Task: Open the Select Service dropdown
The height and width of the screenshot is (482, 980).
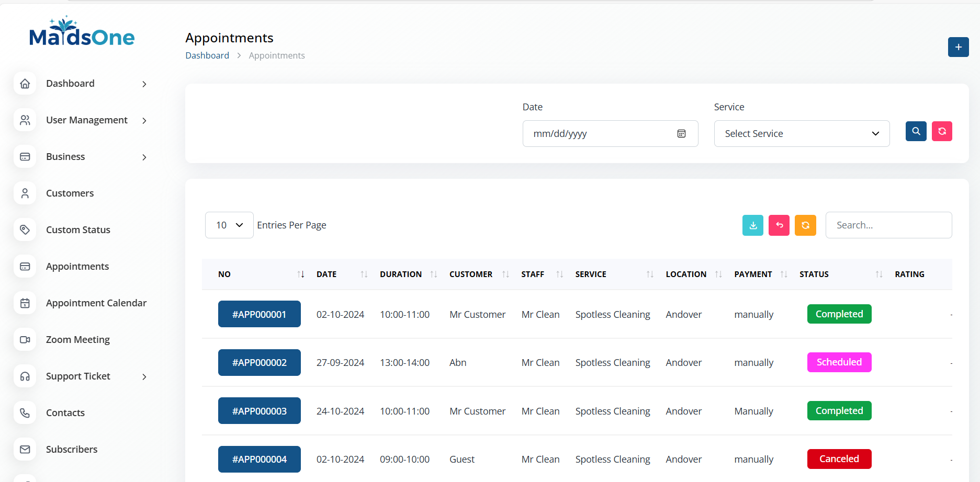Action: click(x=801, y=134)
